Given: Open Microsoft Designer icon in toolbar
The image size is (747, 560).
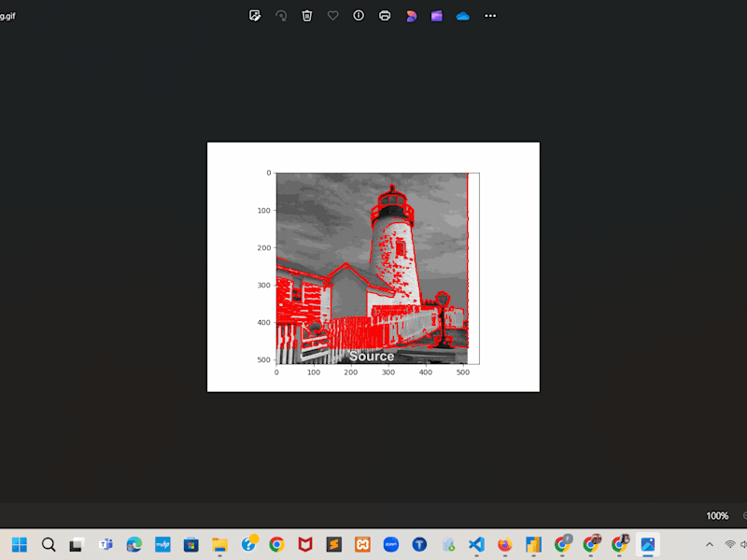Looking at the screenshot, I should 411,16.
